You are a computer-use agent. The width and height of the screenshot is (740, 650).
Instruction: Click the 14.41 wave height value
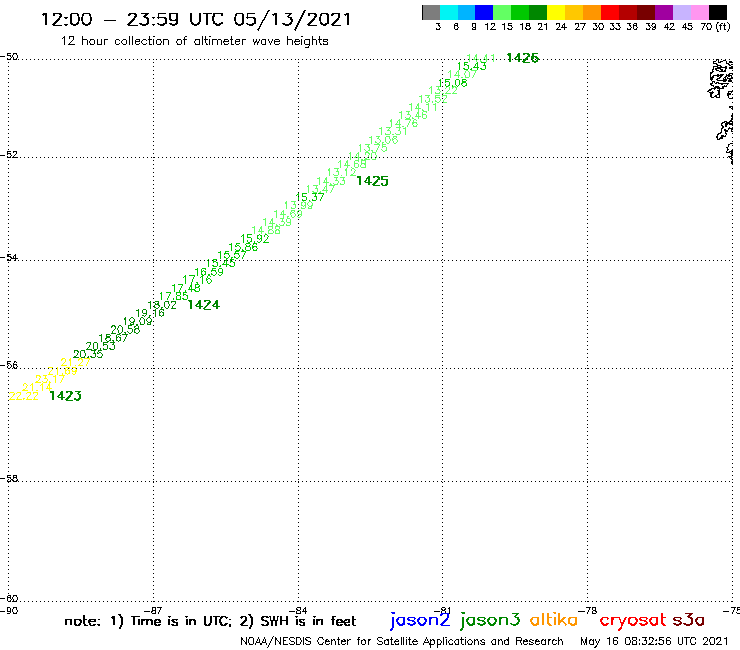(481, 58)
